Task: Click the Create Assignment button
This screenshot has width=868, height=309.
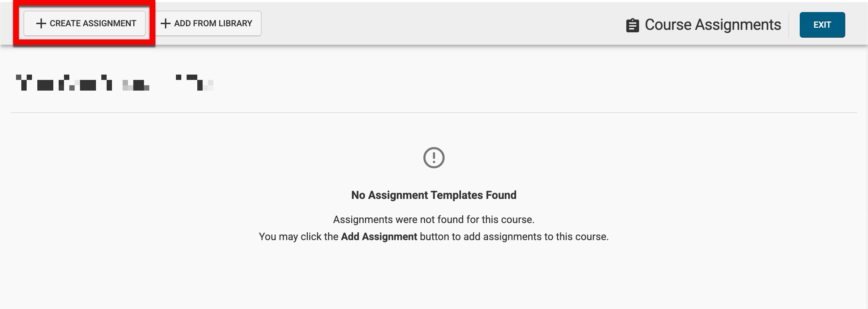Action: click(85, 23)
